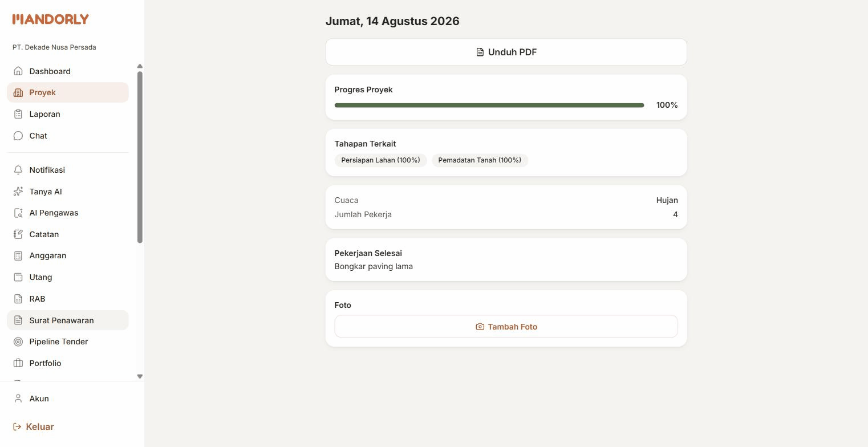Click the PDF file icon in Unduh PDF

[x=480, y=52]
